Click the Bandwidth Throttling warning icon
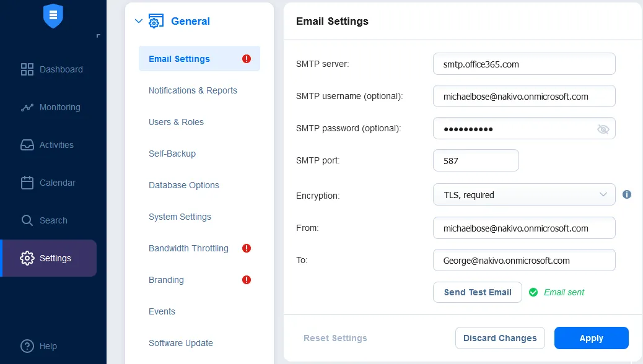Image resolution: width=643 pixels, height=364 pixels. [x=247, y=248]
